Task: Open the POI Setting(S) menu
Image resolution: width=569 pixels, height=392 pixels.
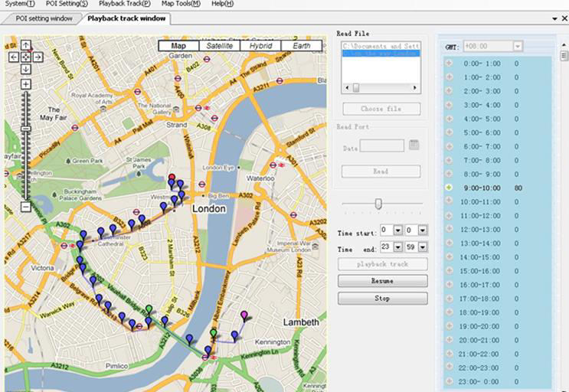Action: click(67, 4)
